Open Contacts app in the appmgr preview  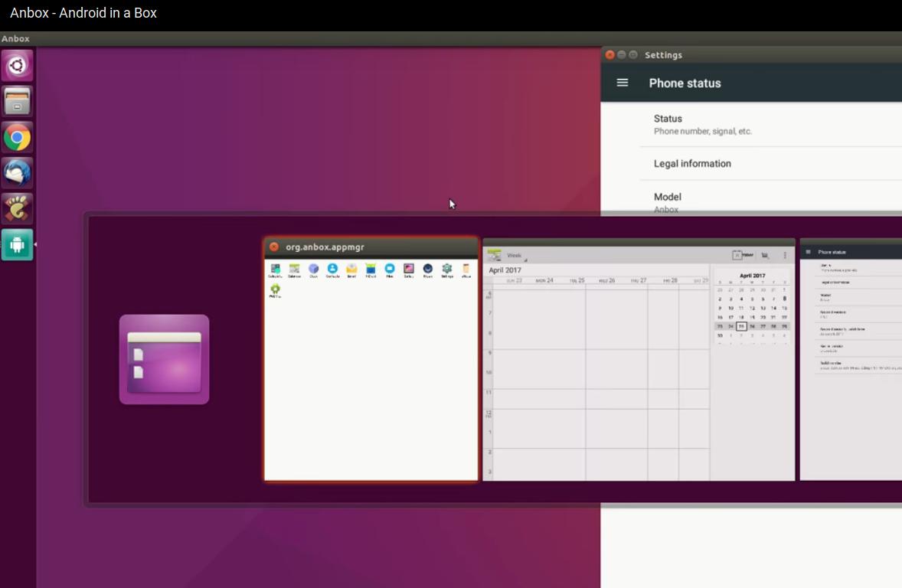(x=332, y=270)
